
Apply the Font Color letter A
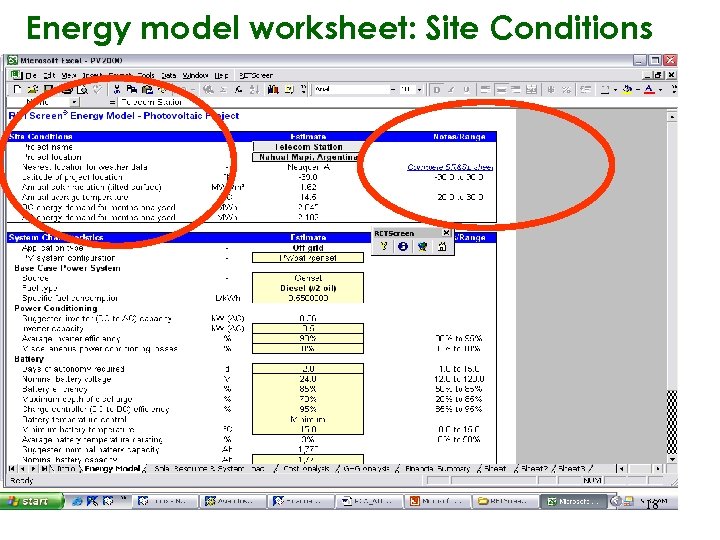coord(649,90)
